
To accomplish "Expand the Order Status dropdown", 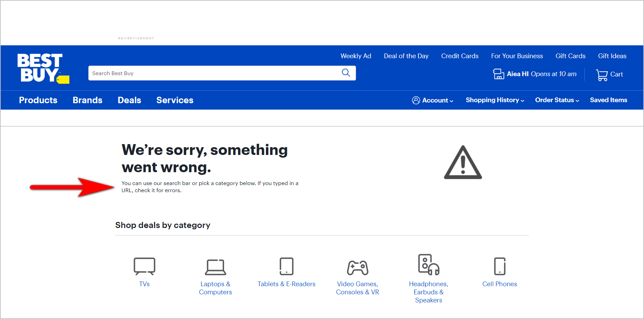I will (577, 100).
